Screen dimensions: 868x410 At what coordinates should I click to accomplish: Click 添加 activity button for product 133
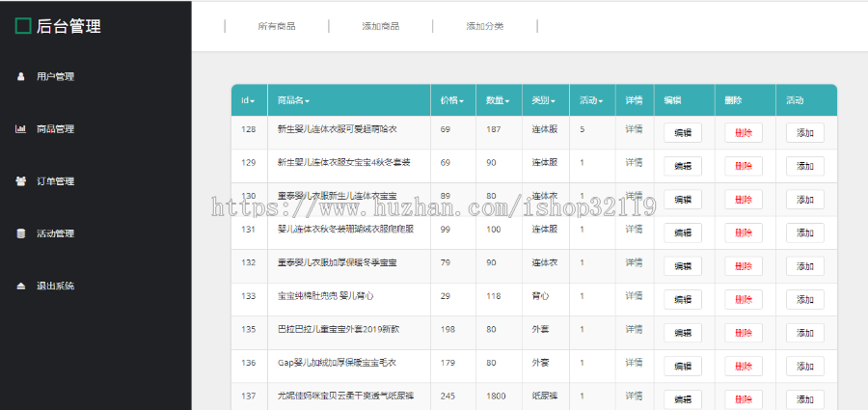click(x=805, y=300)
